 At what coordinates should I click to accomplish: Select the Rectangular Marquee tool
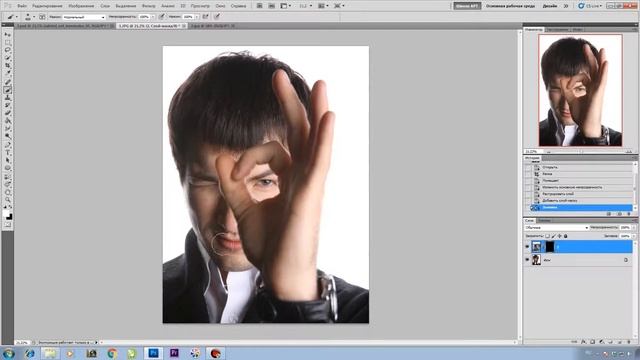click(x=7, y=42)
